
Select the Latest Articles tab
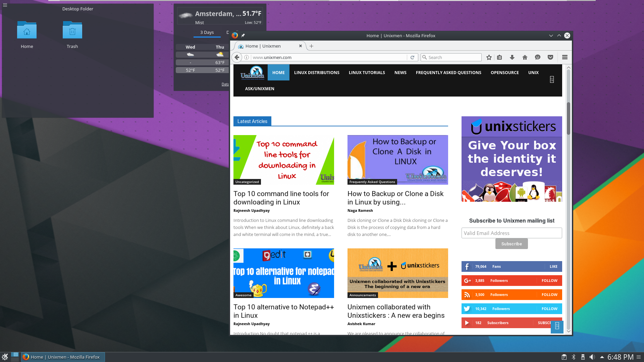(252, 121)
